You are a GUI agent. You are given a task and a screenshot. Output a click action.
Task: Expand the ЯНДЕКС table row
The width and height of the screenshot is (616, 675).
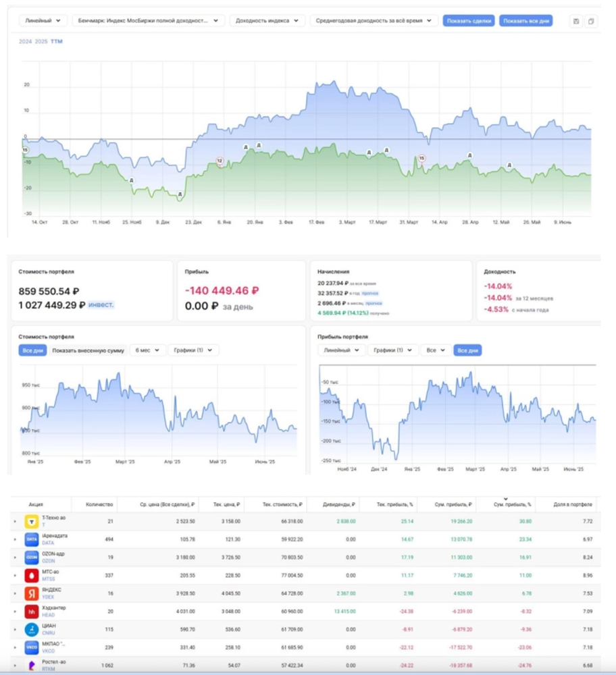click(15, 593)
